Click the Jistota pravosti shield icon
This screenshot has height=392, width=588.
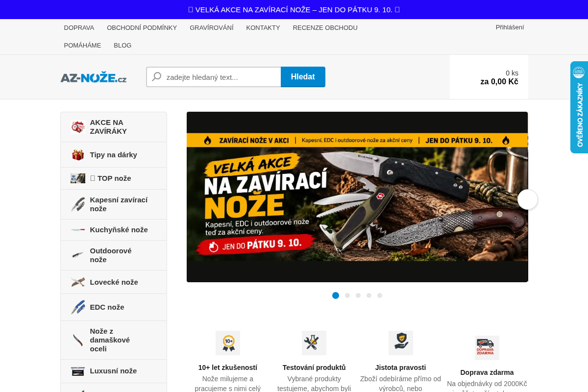pos(401,343)
